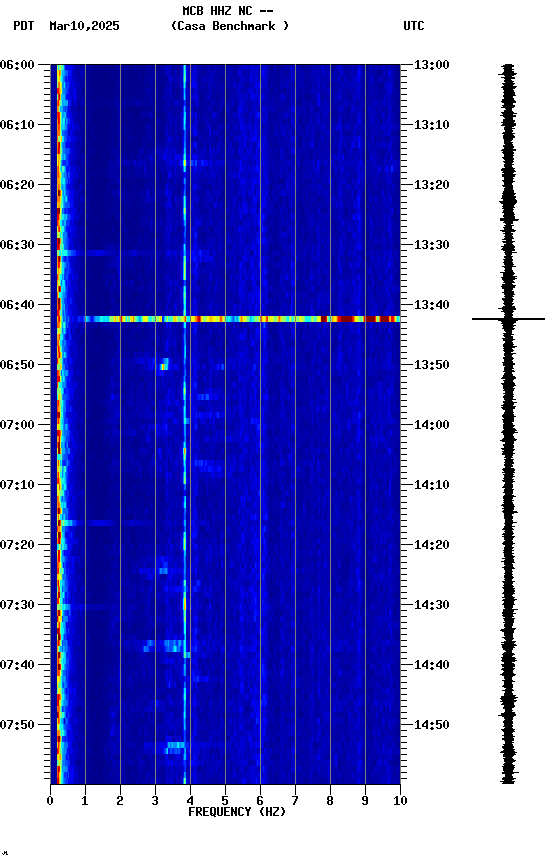Click the 'PDT' timezone label
Viewport: 552px width, 864px height.
click(24, 26)
